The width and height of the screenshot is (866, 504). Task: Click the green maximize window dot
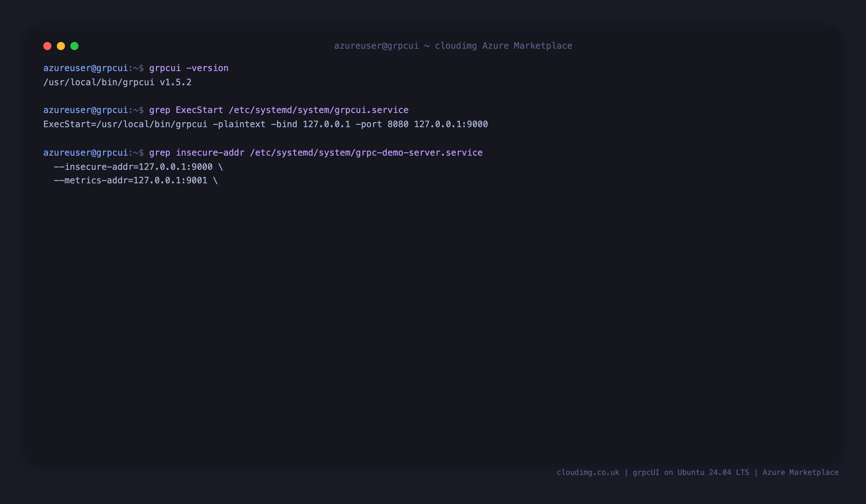[x=74, y=46]
